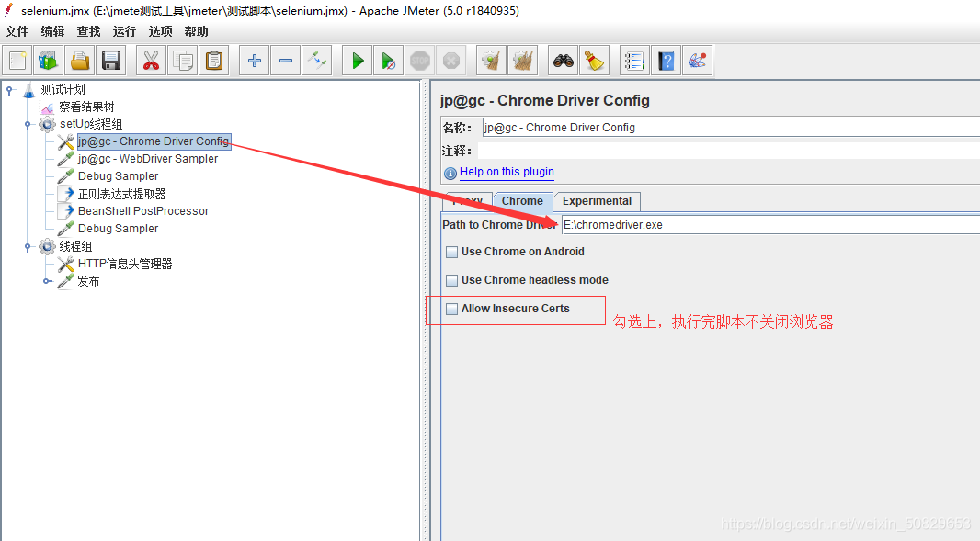The image size is (980, 541).
Task: Open the 编辑 menu
Action: point(52,31)
